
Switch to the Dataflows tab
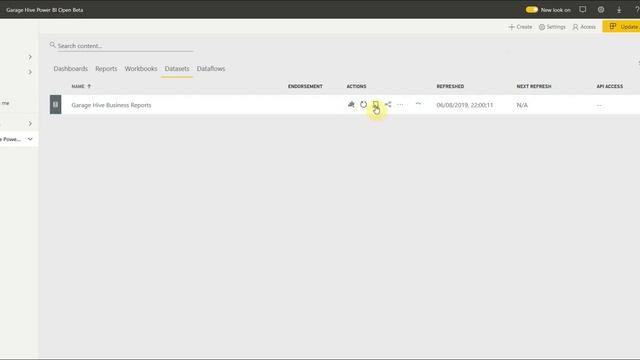[211, 69]
